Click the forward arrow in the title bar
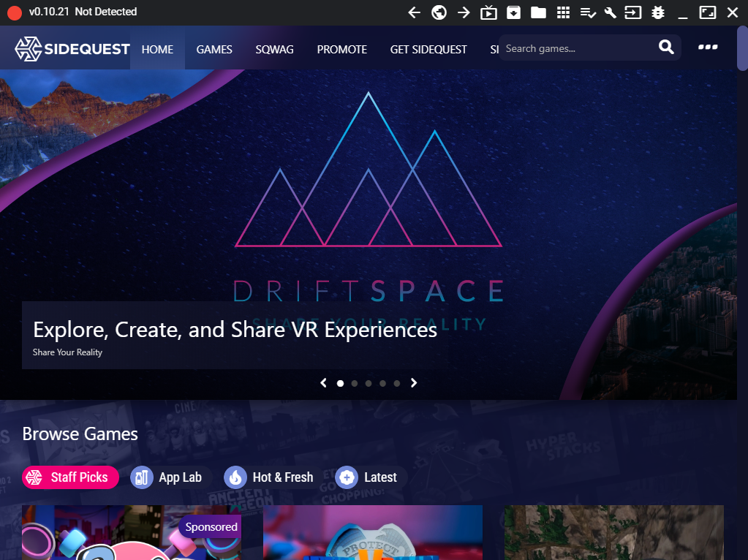Image resolution: width=748 pixels, height=560 pixels. [x=464, y=12]
